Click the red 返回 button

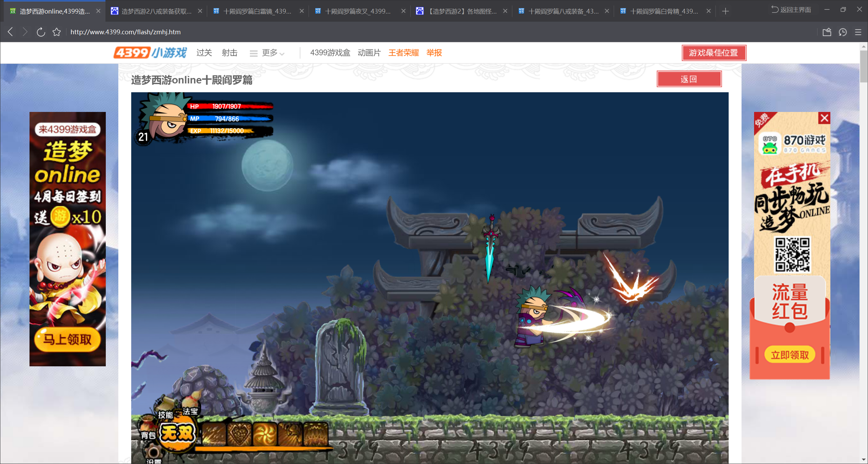689,79
